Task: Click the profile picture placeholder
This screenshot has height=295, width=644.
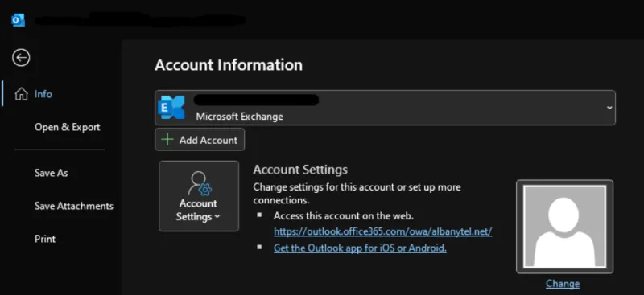Action: pos(565,227)
